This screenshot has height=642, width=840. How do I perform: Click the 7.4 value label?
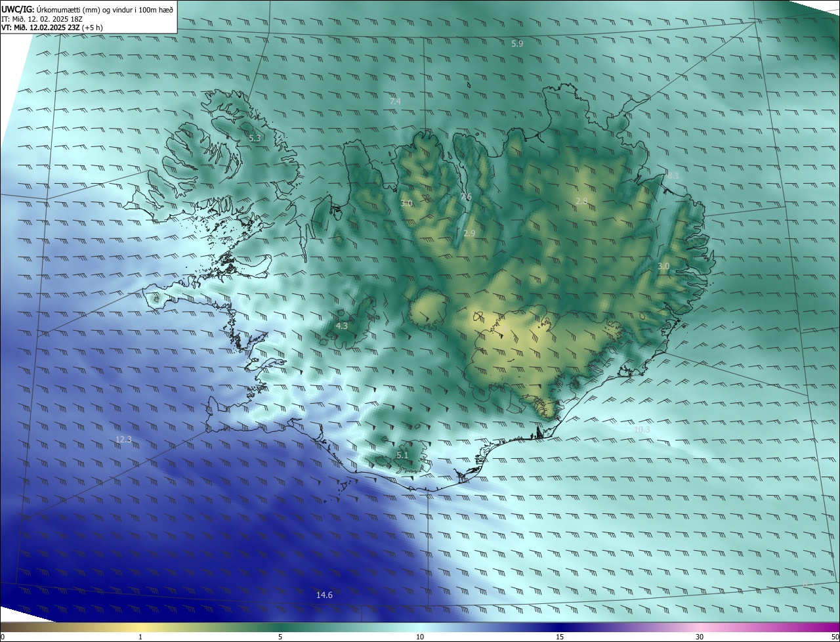click(395, 101)
